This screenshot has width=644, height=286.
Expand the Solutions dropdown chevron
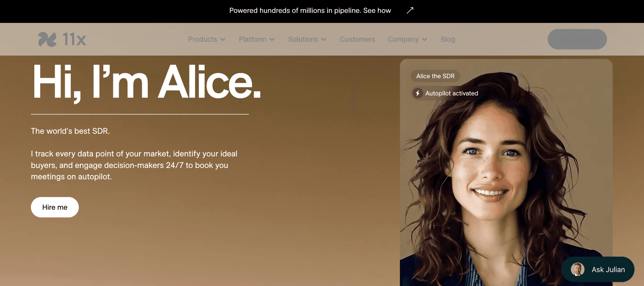tap(324, 40)
